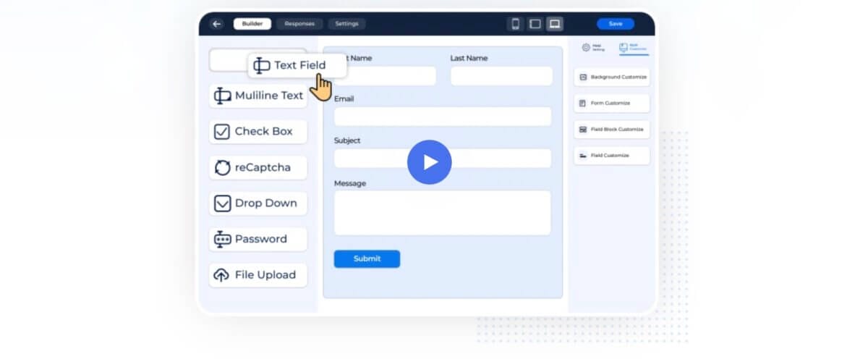
Task: Play the video with center play button
Action: [430, 162]
